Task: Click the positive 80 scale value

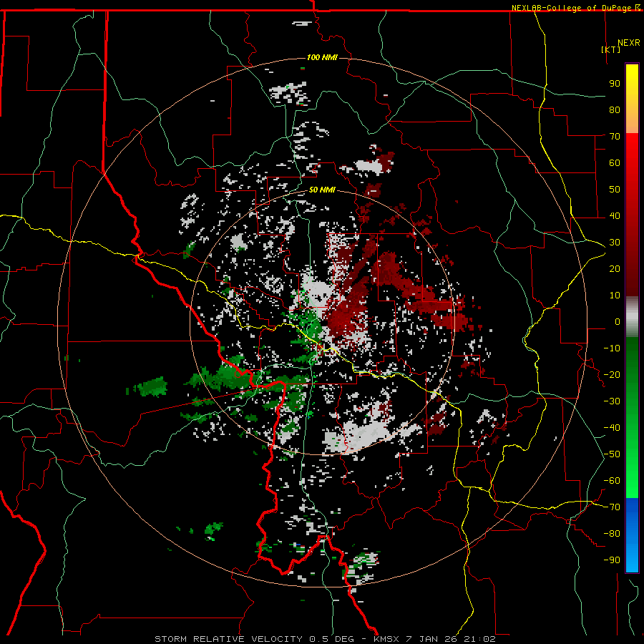Action: click(615, 109)
